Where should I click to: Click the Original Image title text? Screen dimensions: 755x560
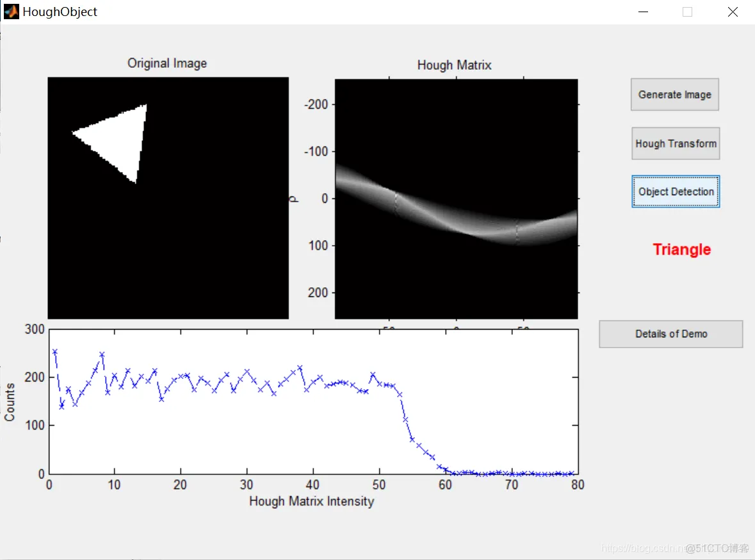[x=166, y=63]
